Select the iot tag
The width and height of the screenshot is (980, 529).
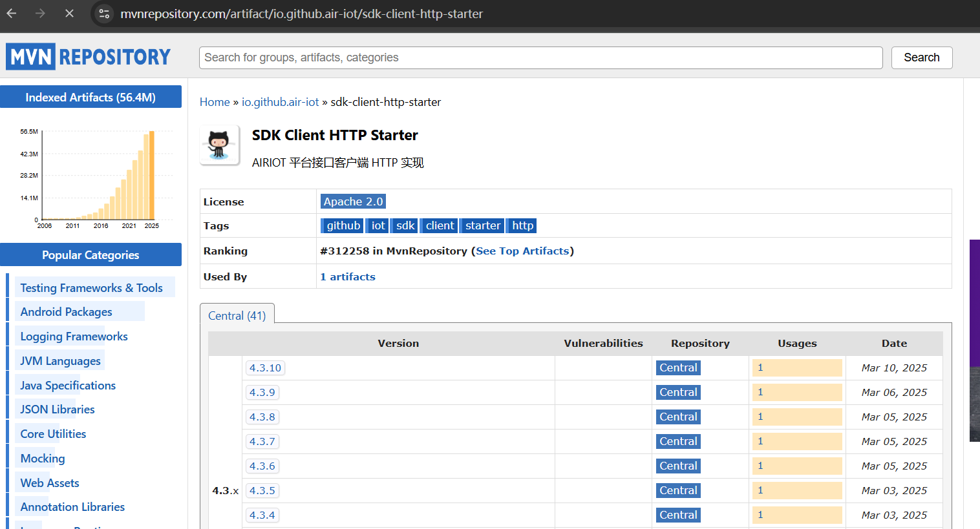[378, 225]
